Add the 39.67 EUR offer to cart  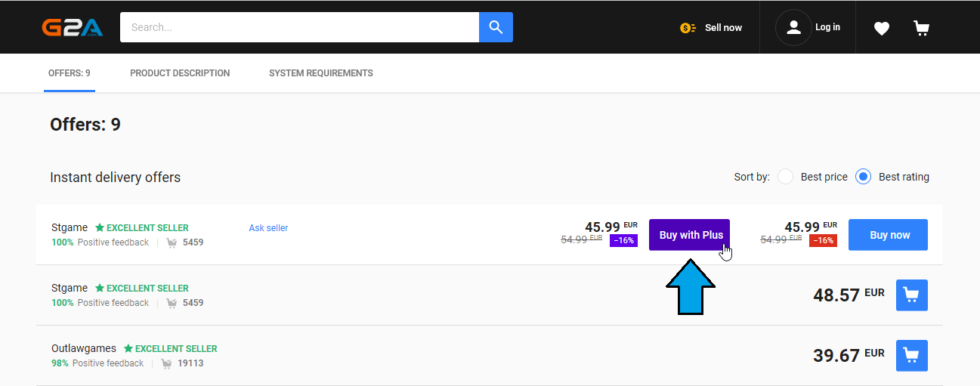911,356
